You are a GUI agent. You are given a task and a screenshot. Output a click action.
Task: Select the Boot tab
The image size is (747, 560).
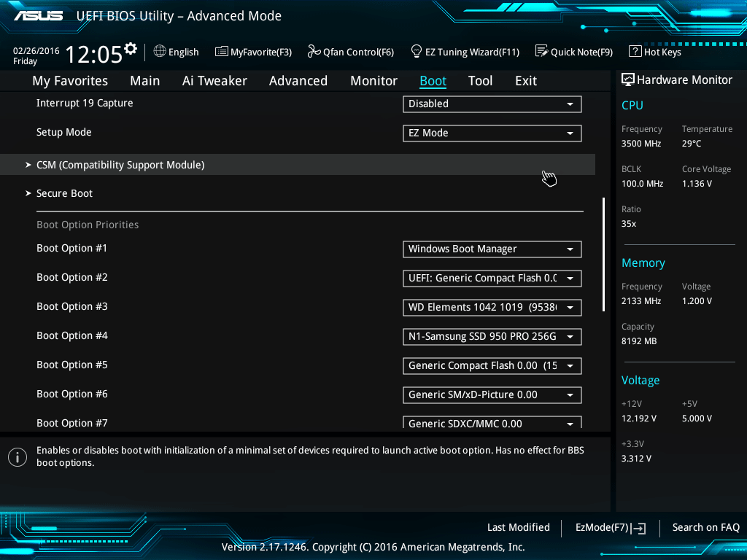pyautogui.click(x=433, y=81)
